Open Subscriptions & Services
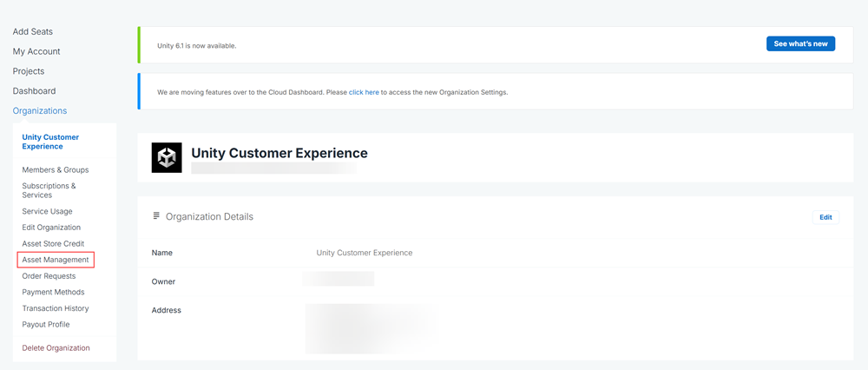The height and width of the screenshot is (370, 868). [49, 190]
